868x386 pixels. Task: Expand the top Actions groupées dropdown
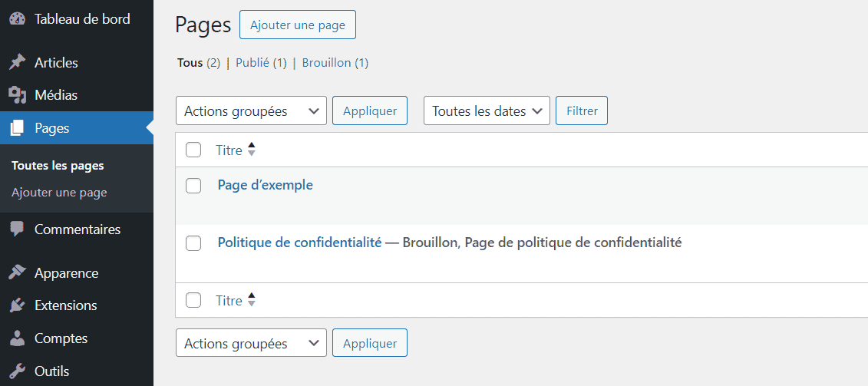pyautogui.click(x=251, y=111)
